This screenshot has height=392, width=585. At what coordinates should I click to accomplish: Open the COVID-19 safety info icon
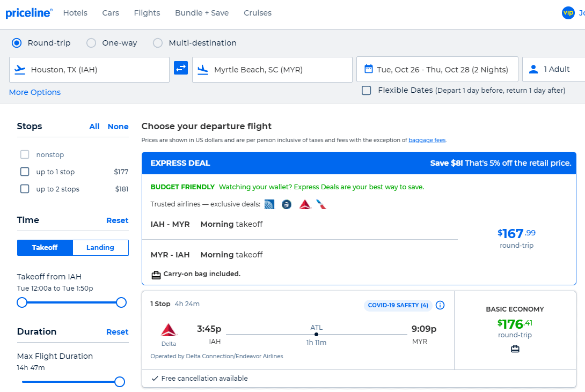click(440, 305)
